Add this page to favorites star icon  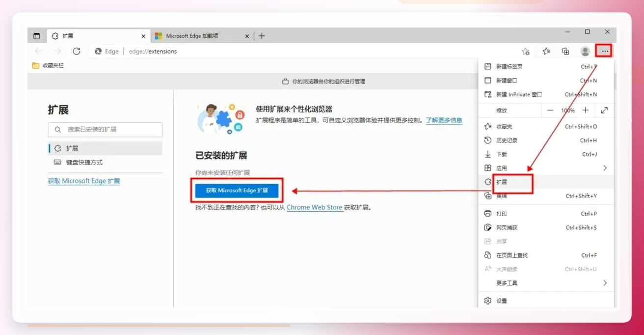[526, 51]
